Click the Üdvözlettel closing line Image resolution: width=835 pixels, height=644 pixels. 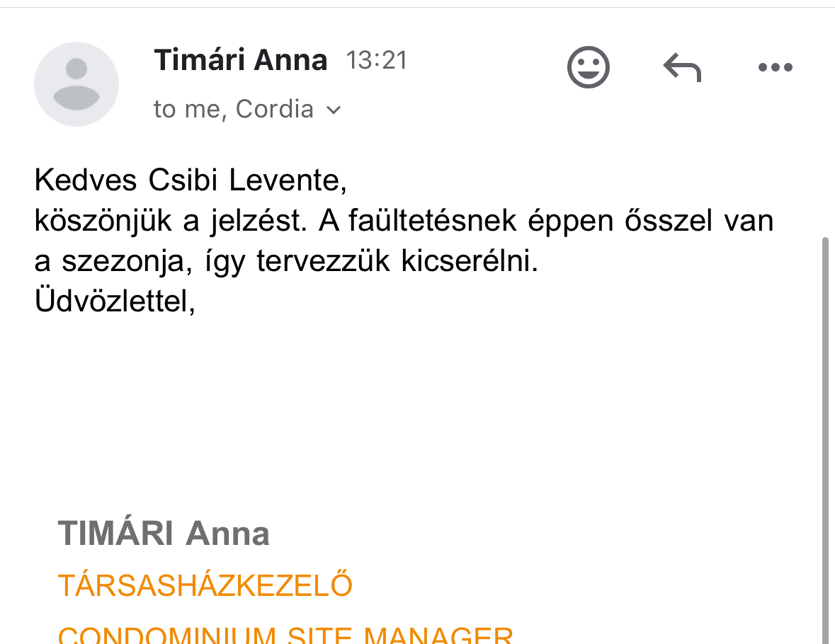coord(115,302)
